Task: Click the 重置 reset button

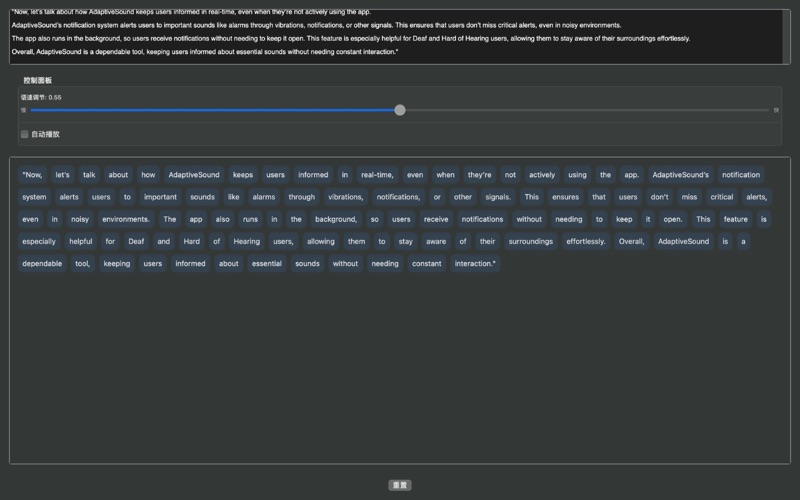Action: [x=399, y=485]
